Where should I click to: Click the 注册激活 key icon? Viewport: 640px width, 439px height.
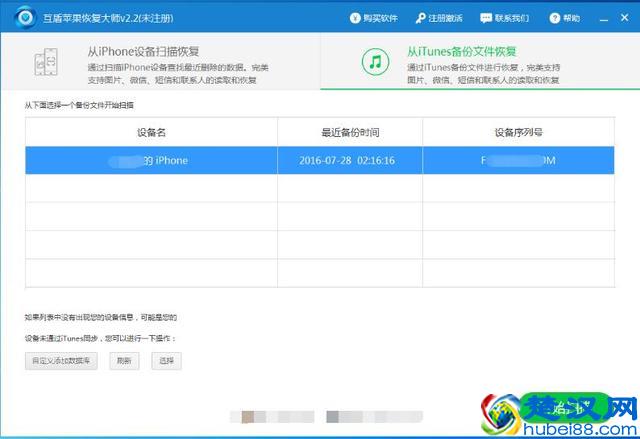[x=420, y=18]
